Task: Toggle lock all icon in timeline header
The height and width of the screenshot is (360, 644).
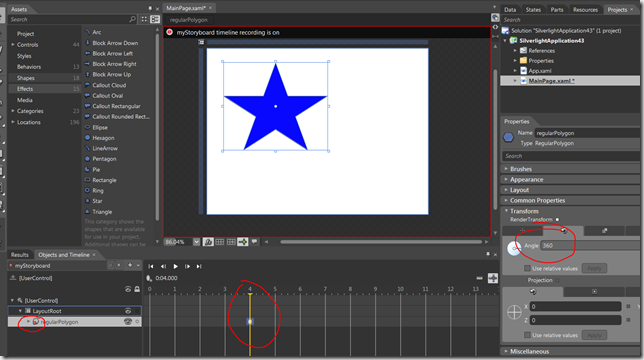Action: (137, 289)
